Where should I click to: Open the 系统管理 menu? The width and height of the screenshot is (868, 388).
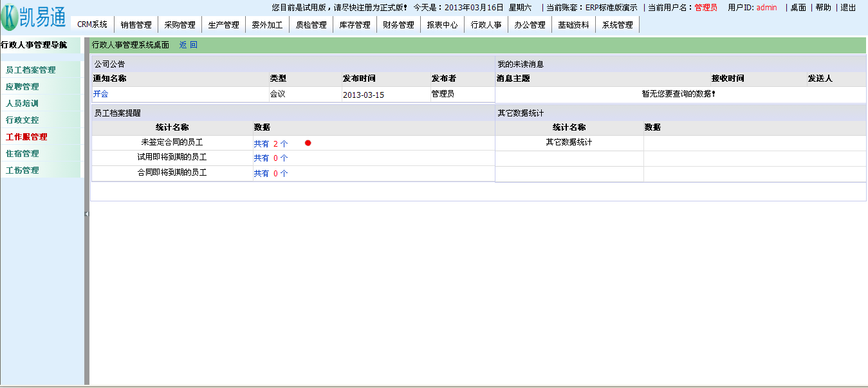coord(617,25)
